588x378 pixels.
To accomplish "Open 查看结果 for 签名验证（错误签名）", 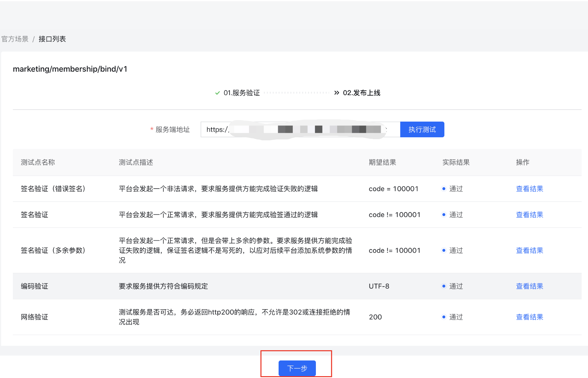I will click(x=529, y=189).
